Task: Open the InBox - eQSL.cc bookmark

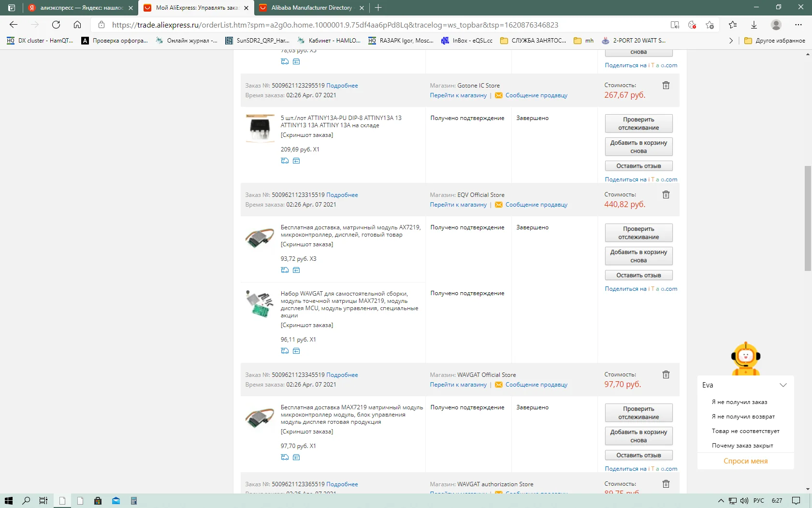Action: click(x=466, y=41)
